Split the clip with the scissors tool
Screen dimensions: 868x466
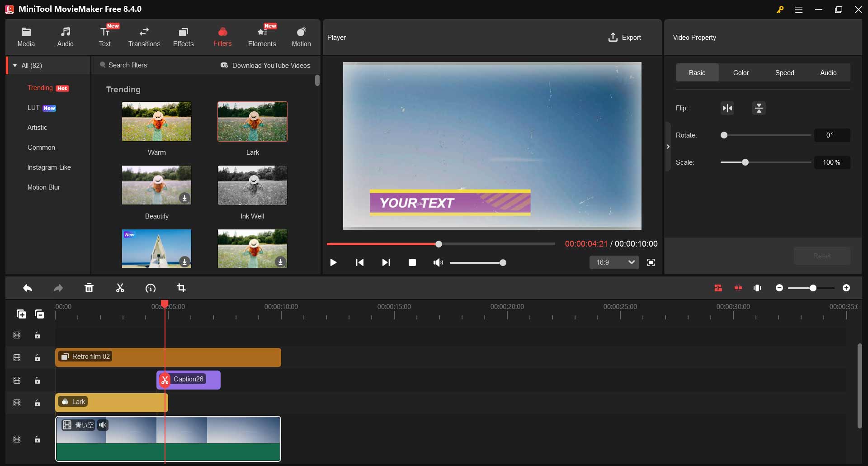[120, 288]
